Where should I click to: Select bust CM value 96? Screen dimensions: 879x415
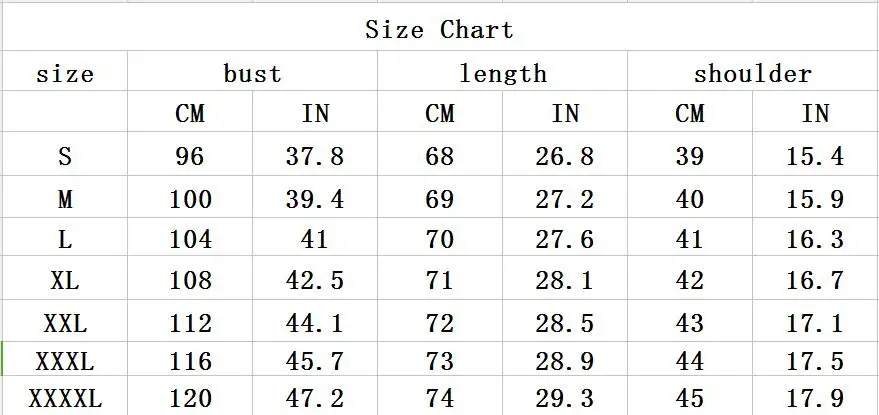[190, 156]
